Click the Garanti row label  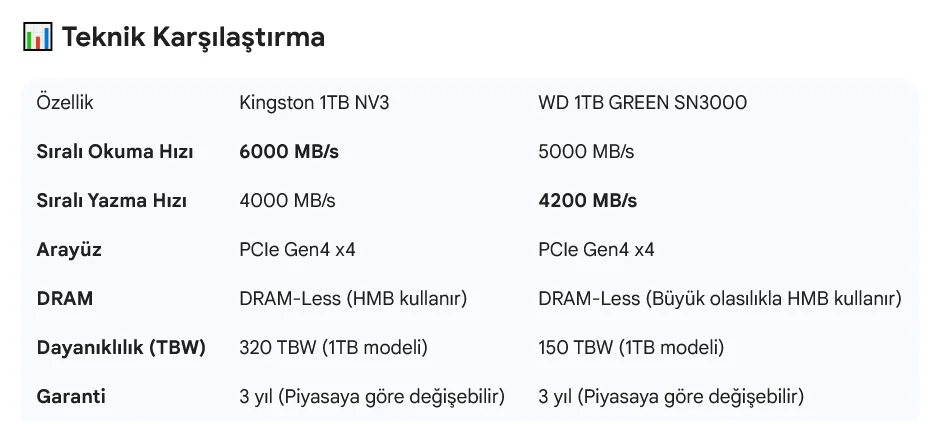point(71,397)
